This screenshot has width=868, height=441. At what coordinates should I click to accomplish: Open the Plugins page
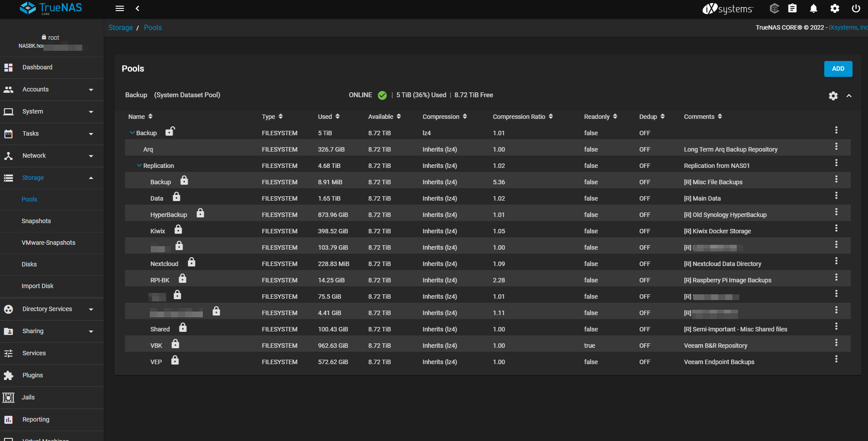click(x=52, y=376)
